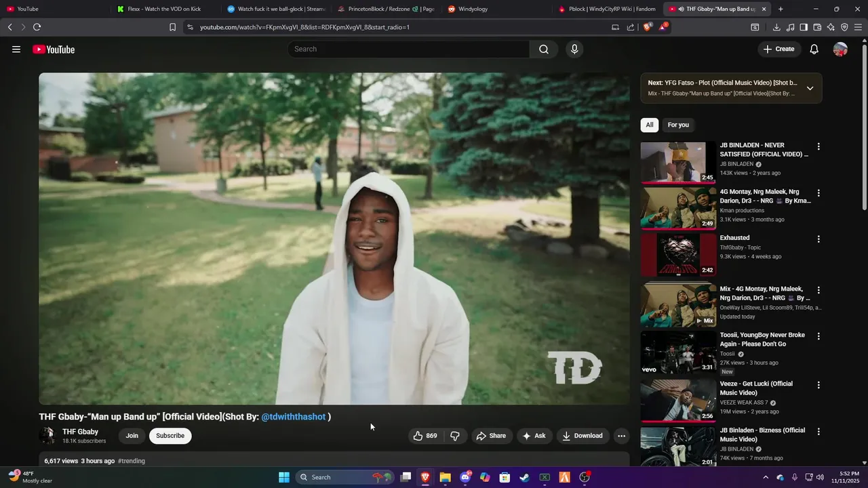Bookmark this page
The width and height of the screenshot is (868, 488).
(172, 27)
